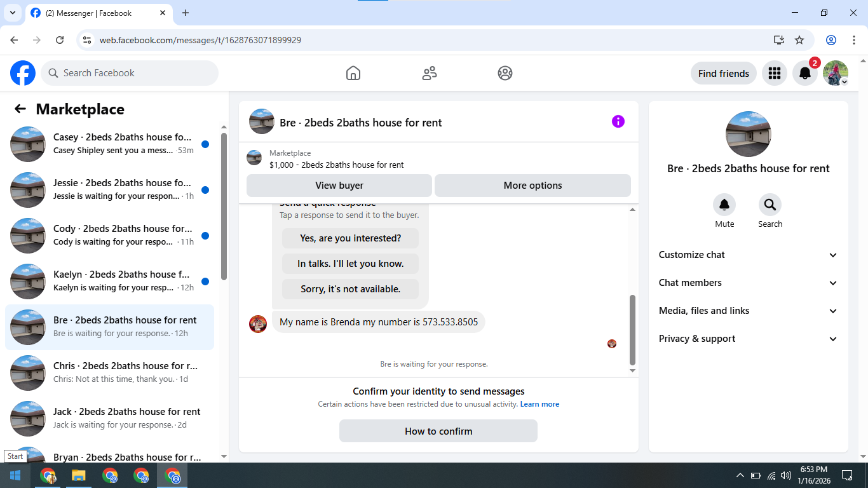
Task: Open the Chrome three-dot menu
Action: (853, 40)
